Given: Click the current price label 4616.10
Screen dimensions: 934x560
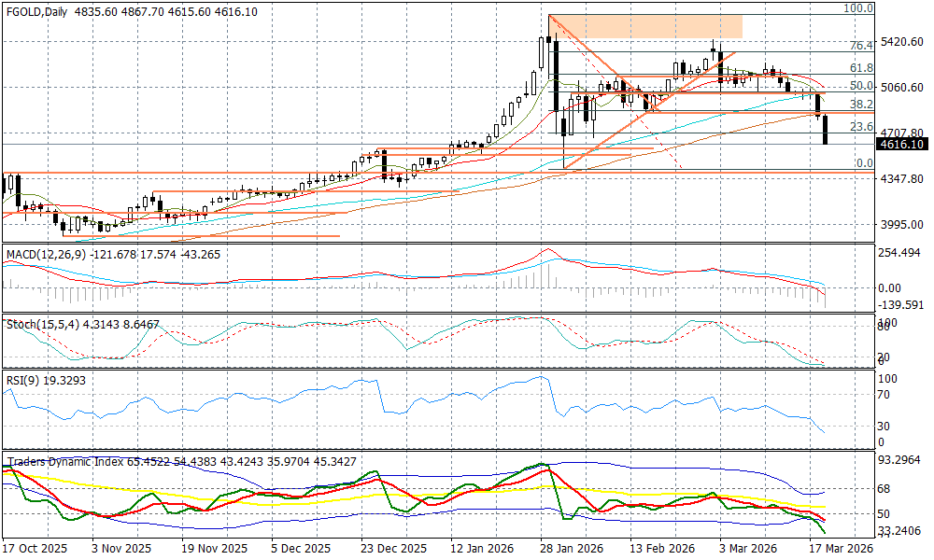Looking at the screenshot, I should (902, 145).
